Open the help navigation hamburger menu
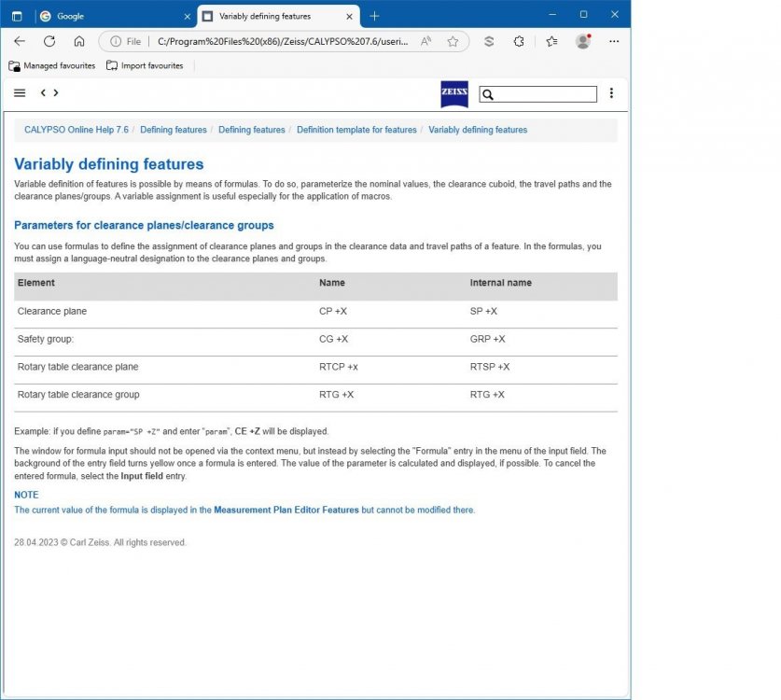This screenshot has width=781, height=700. pyautogui.click(x=20, y=93)
